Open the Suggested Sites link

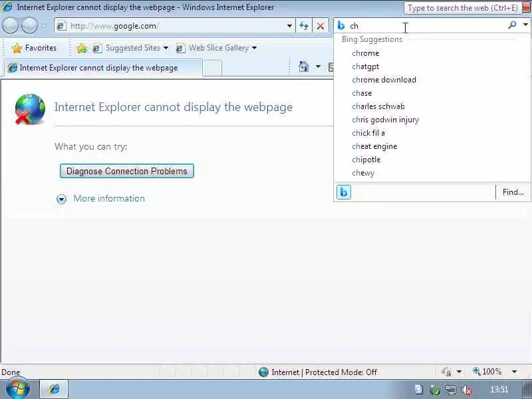pyautogui.click(x=127, y=48)
